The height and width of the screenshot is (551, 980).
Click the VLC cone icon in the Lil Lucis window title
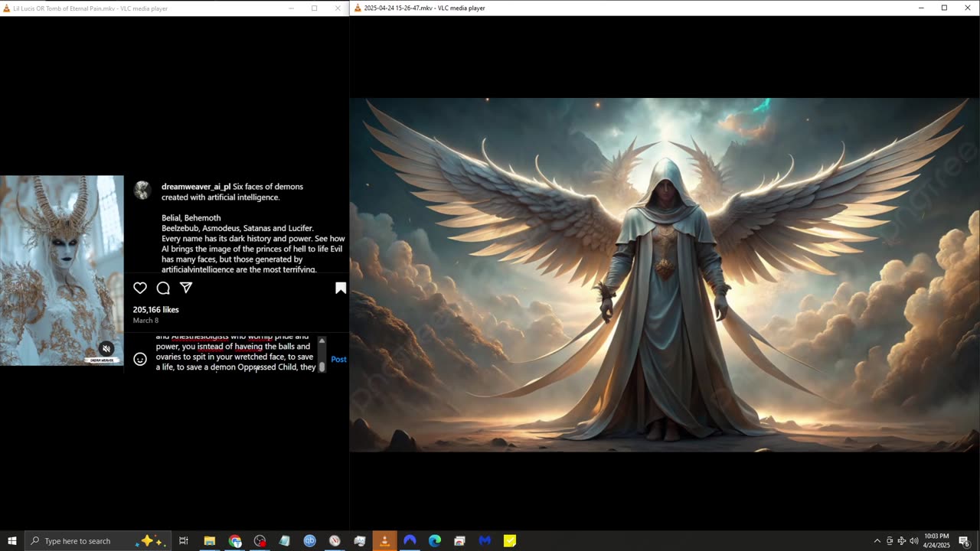click(6, 8)
